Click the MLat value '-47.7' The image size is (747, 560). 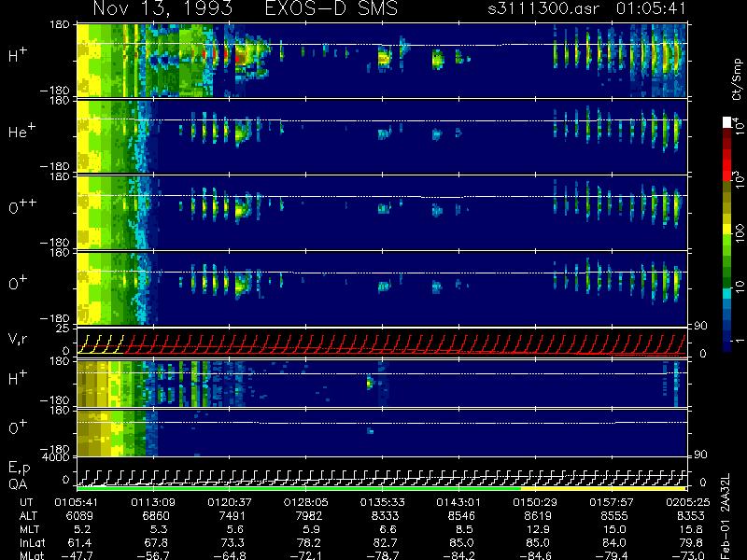tap(77, 555)
